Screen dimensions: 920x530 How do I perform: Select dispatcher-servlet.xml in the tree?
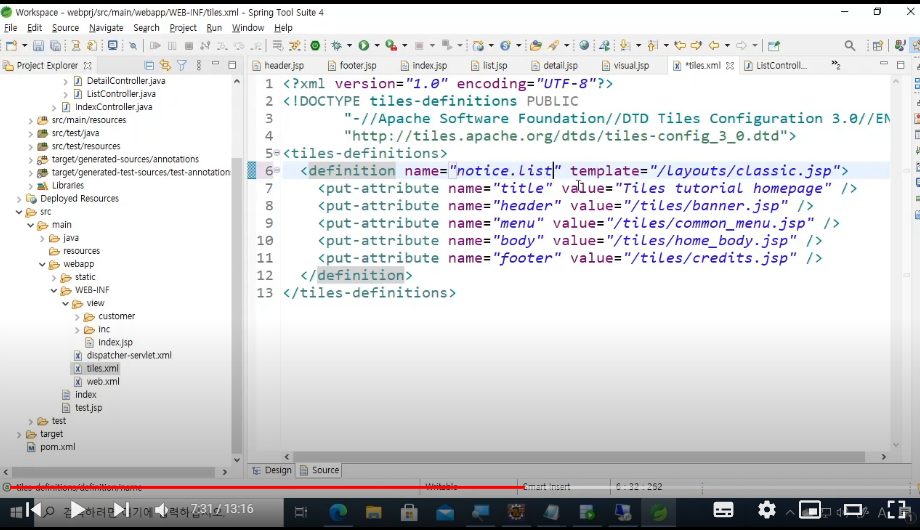click(128, 356)
